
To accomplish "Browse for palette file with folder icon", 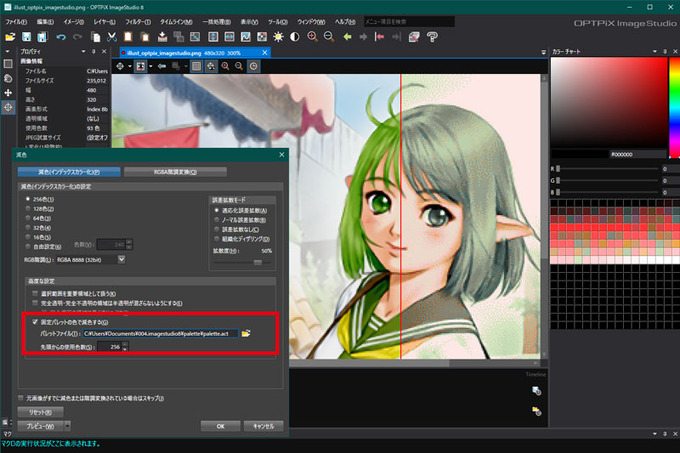I will [x=246, y=332].
